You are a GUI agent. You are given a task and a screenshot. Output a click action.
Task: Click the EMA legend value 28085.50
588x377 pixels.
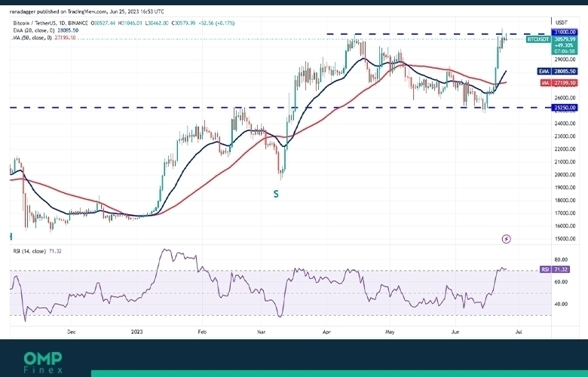68,30
